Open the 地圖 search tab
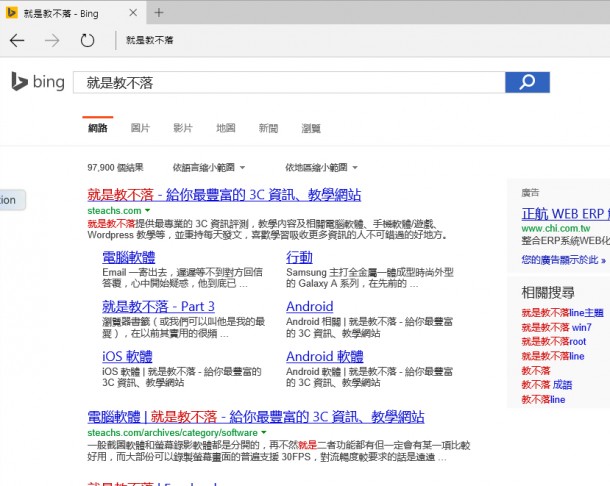The height and width of the screenshot is (486, 610). pos(225,128)
